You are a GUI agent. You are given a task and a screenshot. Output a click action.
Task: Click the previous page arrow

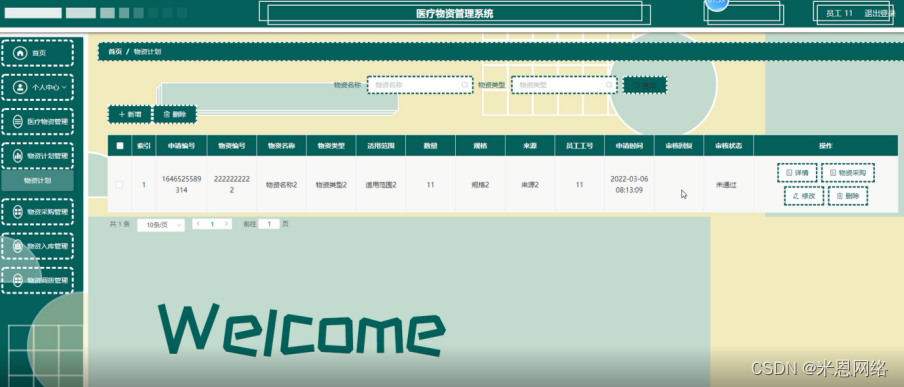(x=198, y=224)
